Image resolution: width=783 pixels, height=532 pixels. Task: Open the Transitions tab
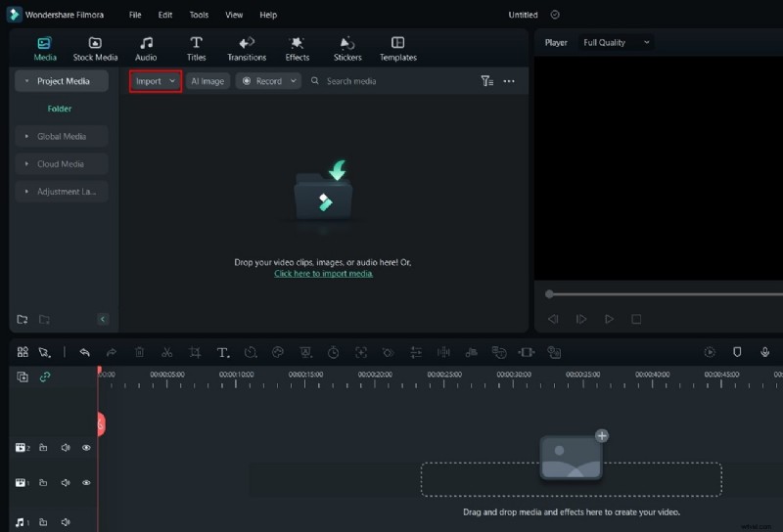[247, 49]
